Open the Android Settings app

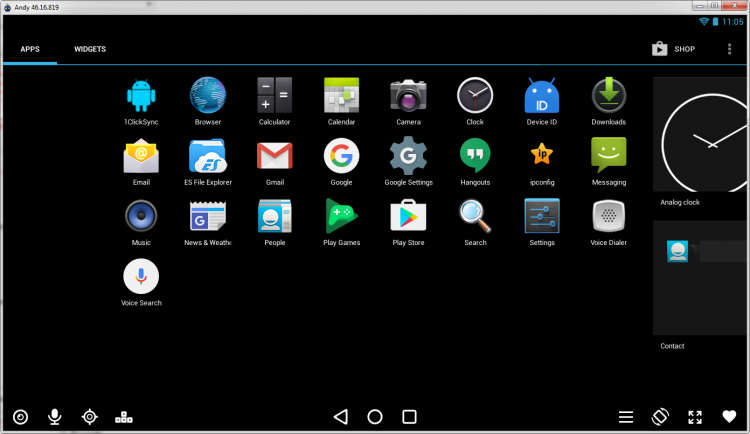click(x=542, y=222)
